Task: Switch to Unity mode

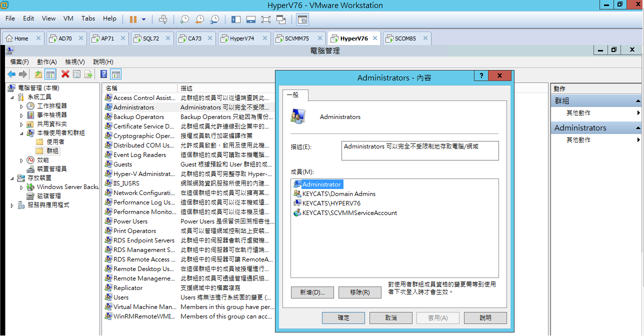Action: click(x=281, y=19)
